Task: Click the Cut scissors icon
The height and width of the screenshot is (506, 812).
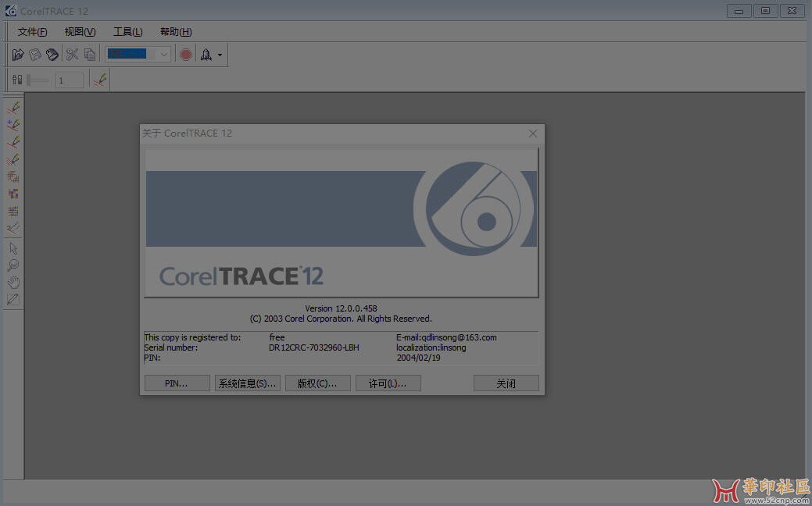Action: point(73,55)
